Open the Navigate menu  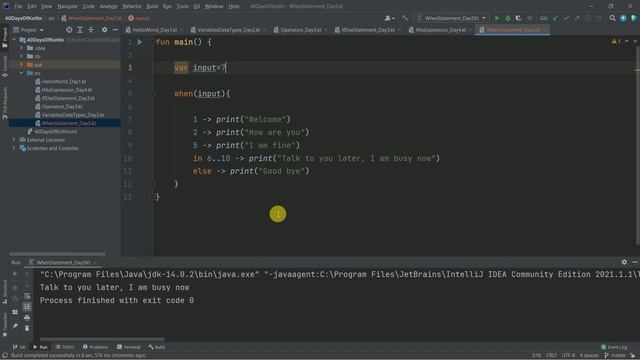pyautogui.click(x=67, y=6)
